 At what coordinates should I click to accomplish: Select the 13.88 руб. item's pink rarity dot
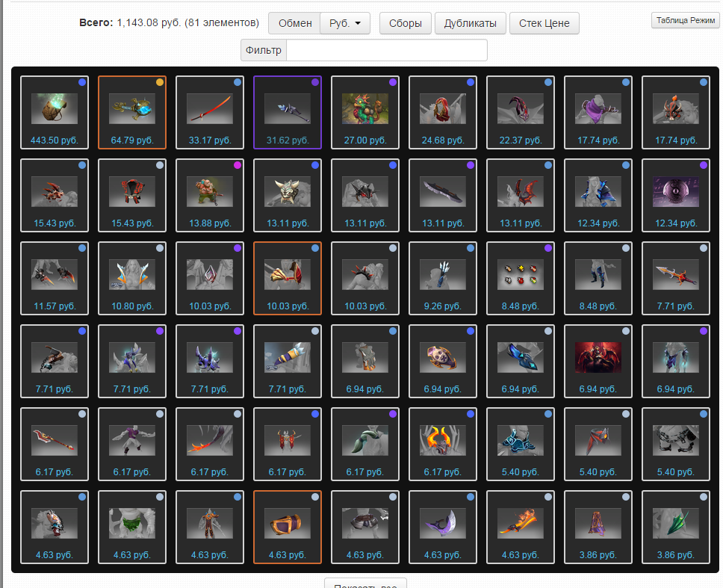pyautogui.click(x=238, y=165)
